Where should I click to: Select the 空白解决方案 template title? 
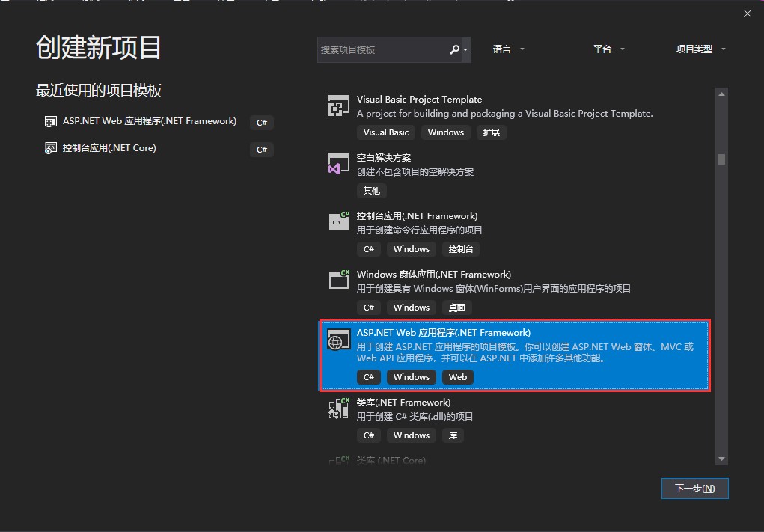point(384,158)
